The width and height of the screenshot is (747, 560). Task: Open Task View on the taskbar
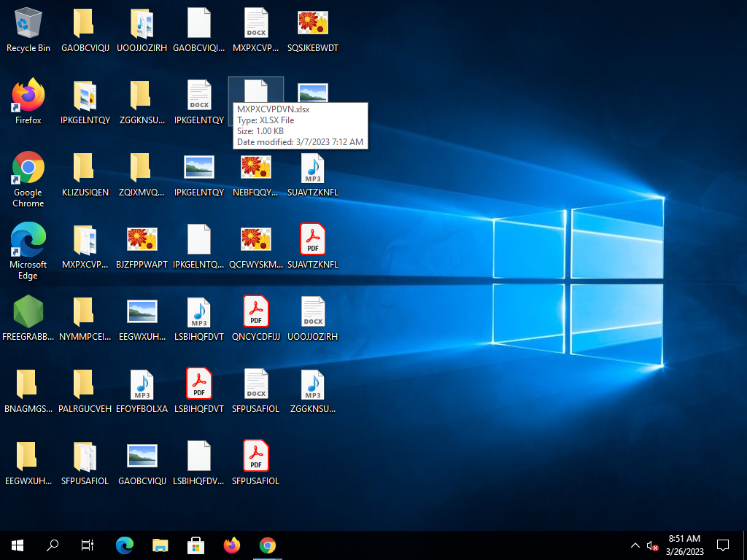[x=88, y=545]
